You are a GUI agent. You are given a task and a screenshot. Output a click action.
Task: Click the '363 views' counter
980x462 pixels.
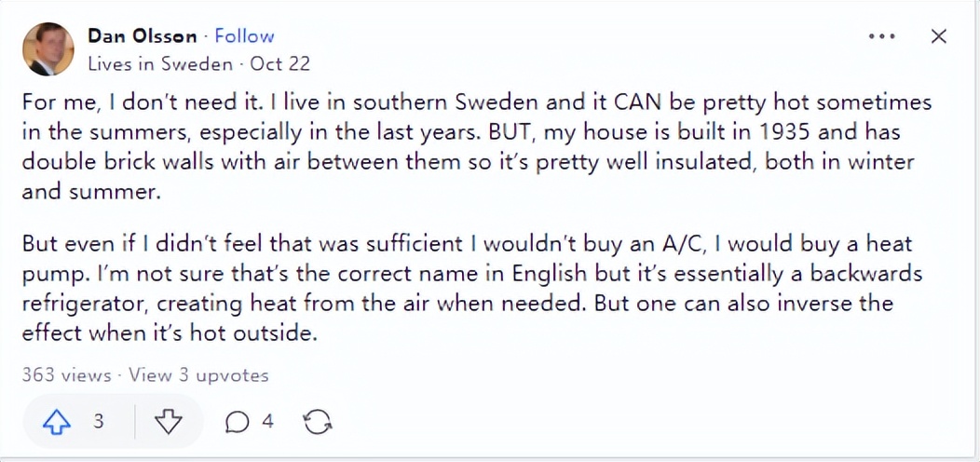coord(65,375)
